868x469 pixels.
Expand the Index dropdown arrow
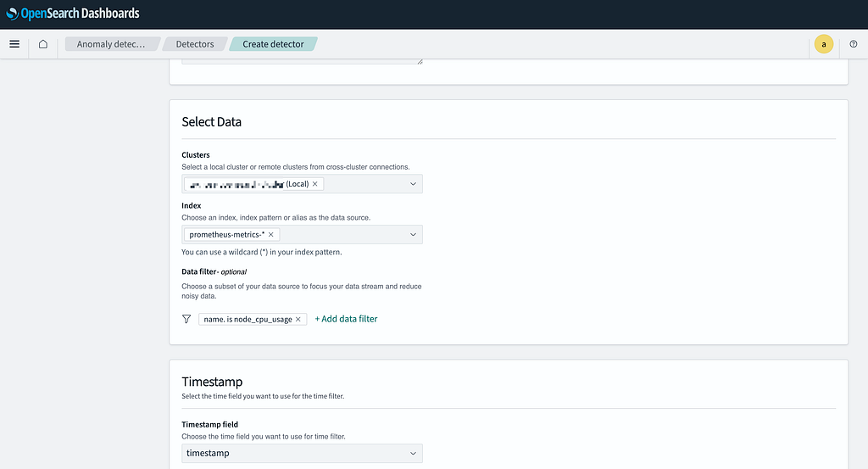pos(413,235)
